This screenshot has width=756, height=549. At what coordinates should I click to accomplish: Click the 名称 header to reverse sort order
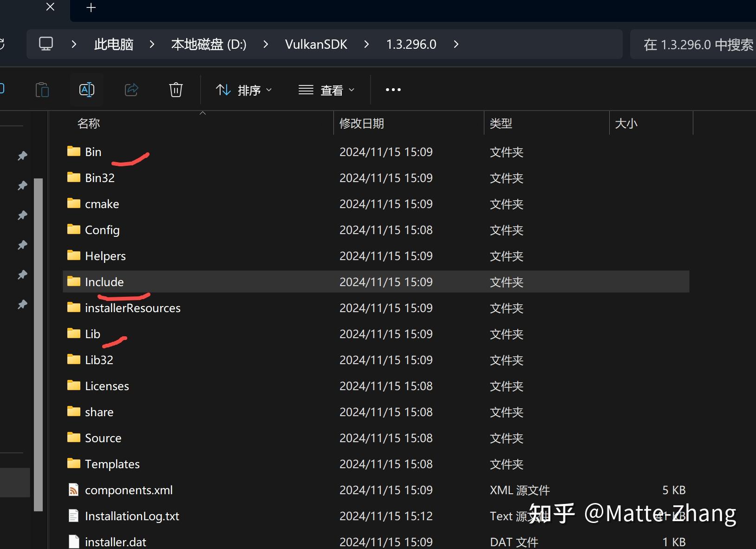[x=88, y=123]
